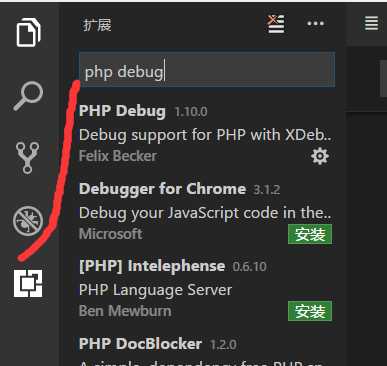Select the Extensions icon in activity bar
Screen dimensions: 387x366
coord(28,283)
